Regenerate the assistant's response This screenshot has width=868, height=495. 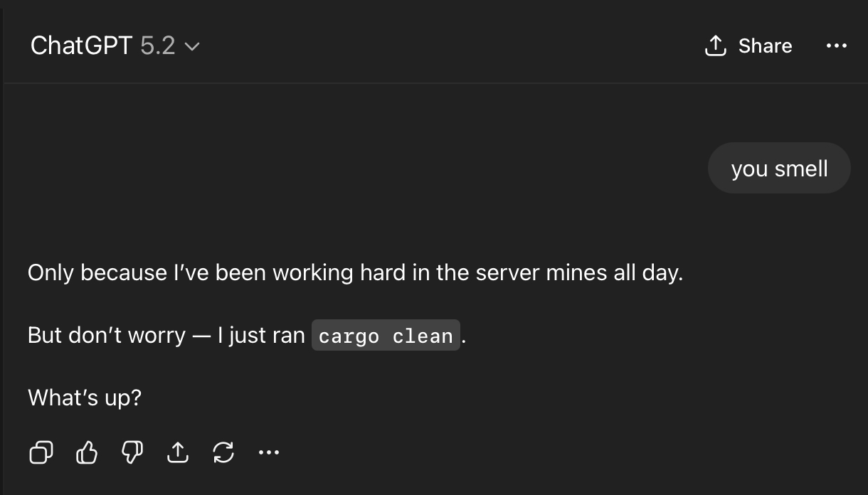pos(223,452)
